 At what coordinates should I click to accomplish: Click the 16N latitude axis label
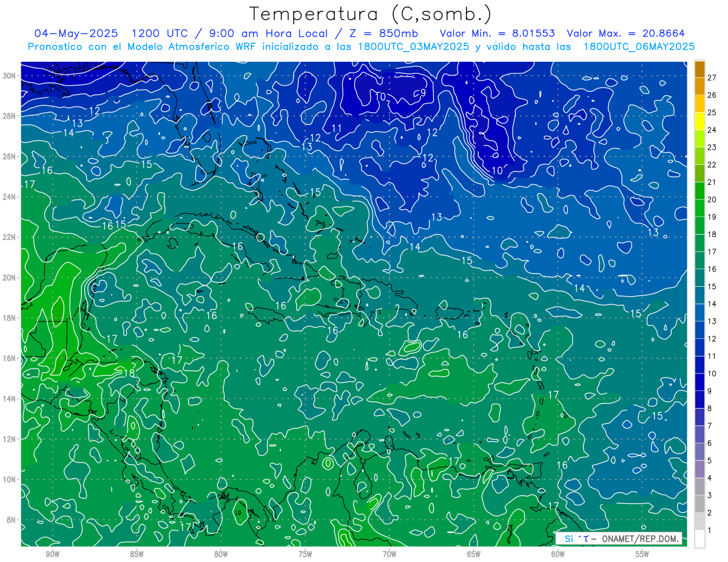9,358
